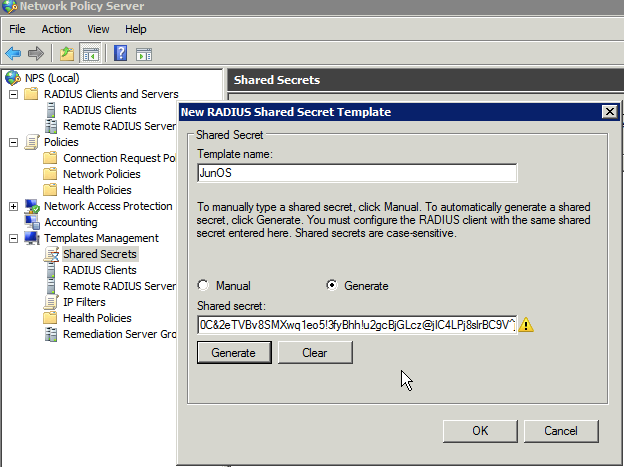Expand the Network Access Protection node
Image resolution: width=624 pixels, height=467 pixels.
pyautogui.click(x=13, y=206)
